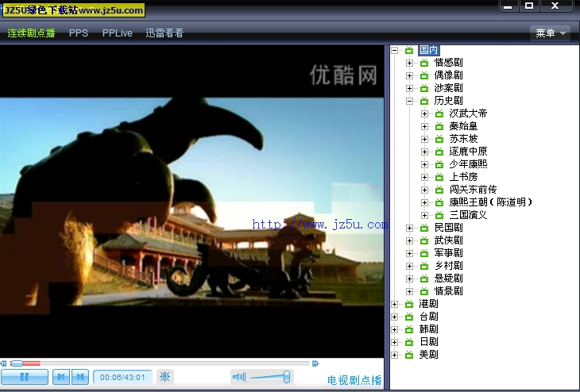
Task: Click the playback time display 00:06/43:01
Action: 122,377
